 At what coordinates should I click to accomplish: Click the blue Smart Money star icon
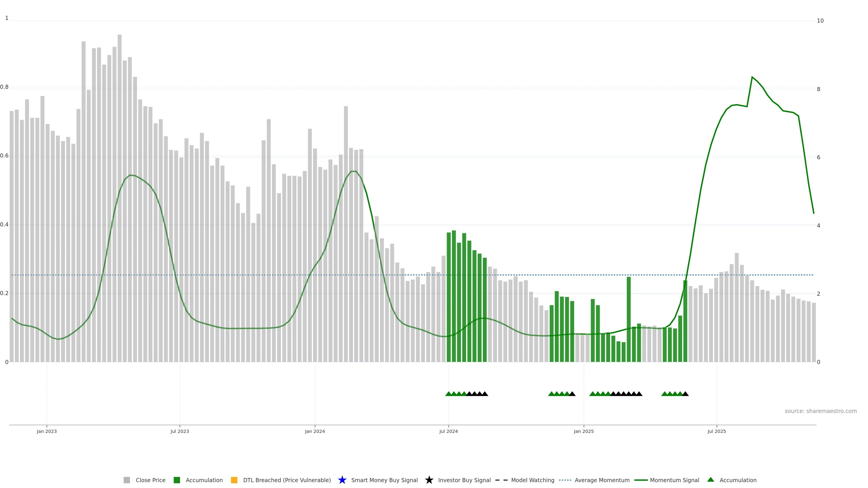pos(342,480)
